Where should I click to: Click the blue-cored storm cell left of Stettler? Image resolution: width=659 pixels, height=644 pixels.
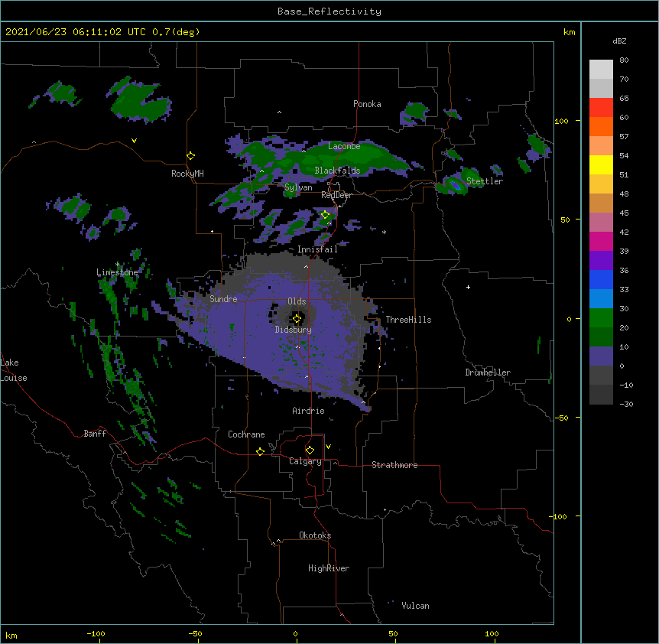click(x=454, y=184)
